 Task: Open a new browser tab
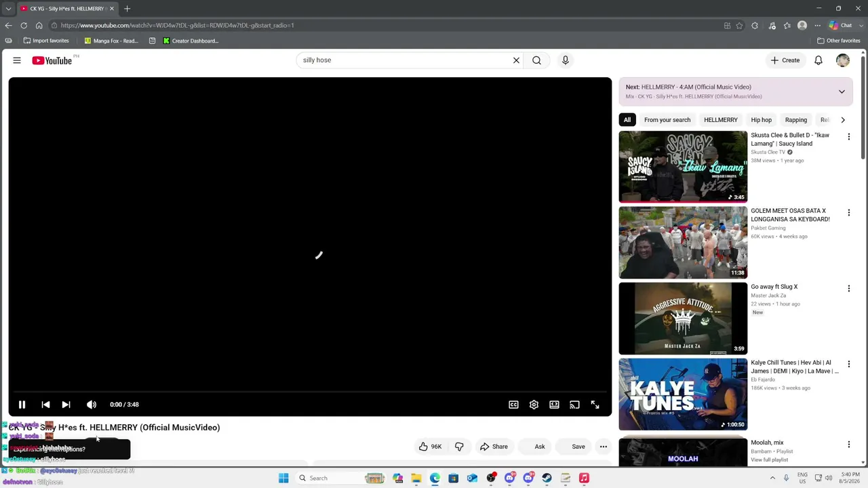[x=127, y=9]
